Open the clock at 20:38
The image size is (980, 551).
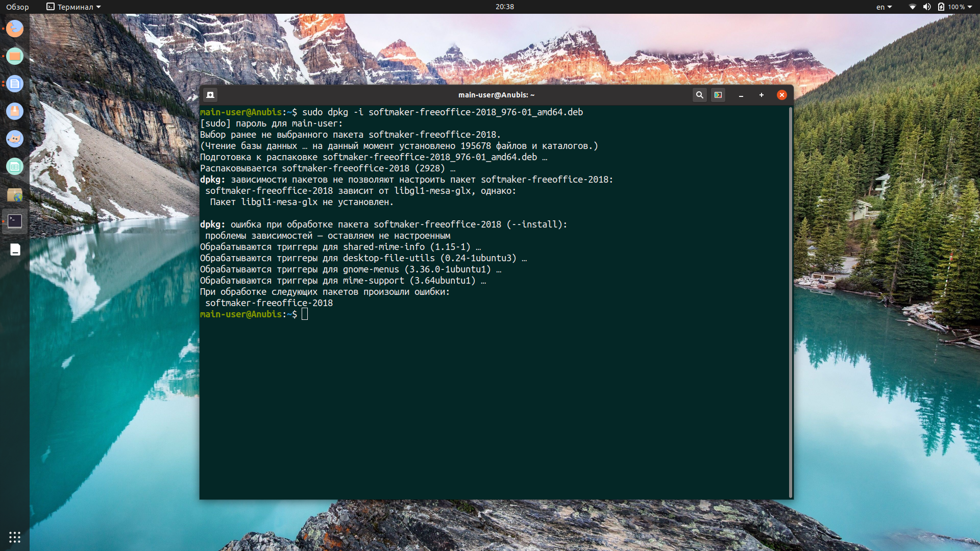click(504, 7)
